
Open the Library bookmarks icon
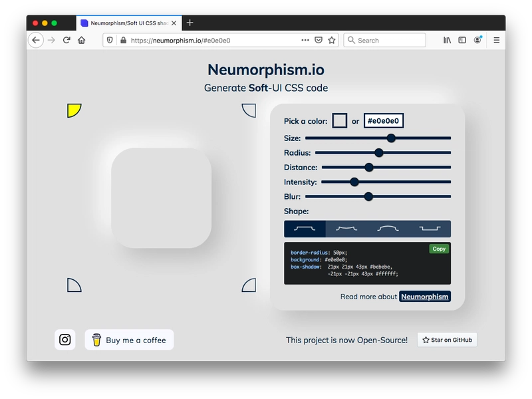447,41
